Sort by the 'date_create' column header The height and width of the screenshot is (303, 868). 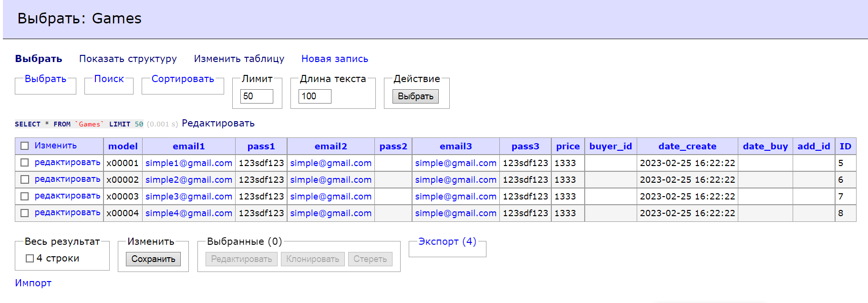(687, 146)
